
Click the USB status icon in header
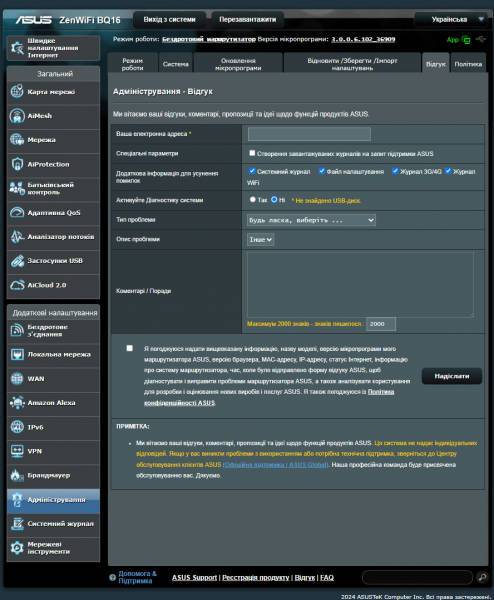(x=481, y=39)
